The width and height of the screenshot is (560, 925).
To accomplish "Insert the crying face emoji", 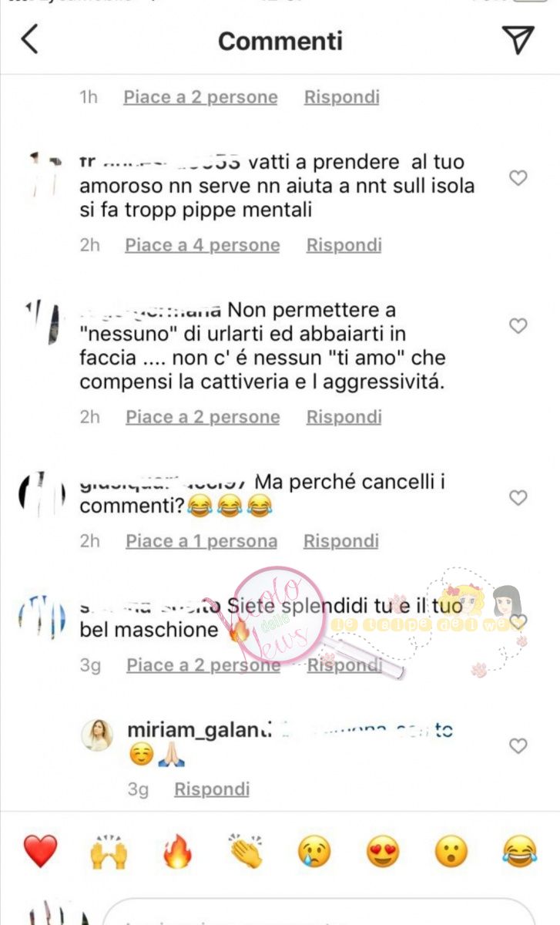I will [x=314, y=852].
